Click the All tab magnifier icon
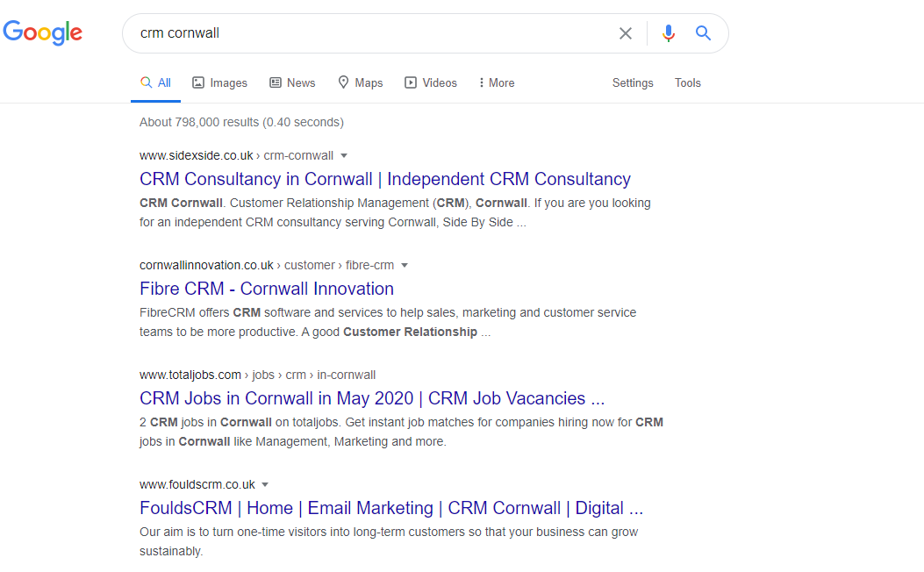 [146, 82]
